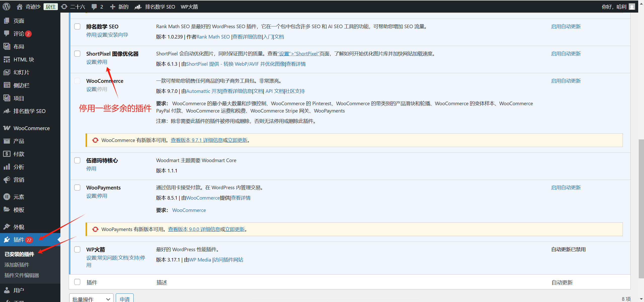Click the updates refresh icon 二十六

click(x=64, y=7)
